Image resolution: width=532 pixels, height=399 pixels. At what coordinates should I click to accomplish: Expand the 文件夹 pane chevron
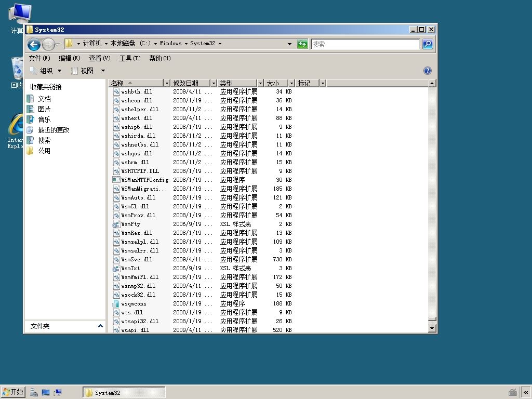click(100, 326)
